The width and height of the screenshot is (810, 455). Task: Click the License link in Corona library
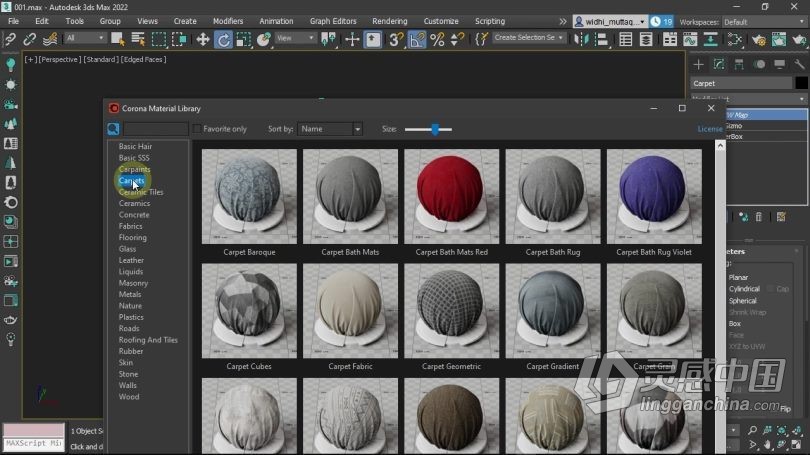710,129
